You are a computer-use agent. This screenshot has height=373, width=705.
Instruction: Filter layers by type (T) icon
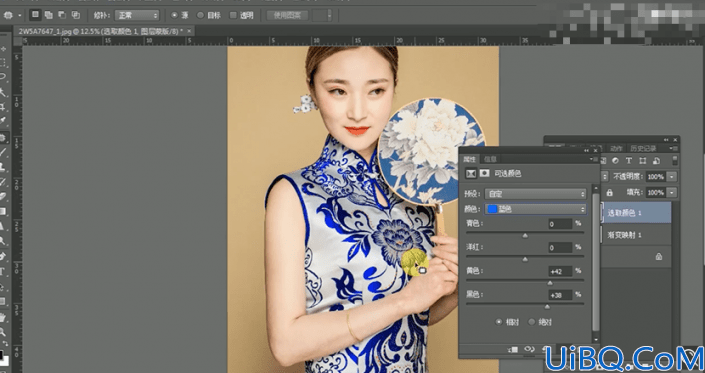(629, 160)
